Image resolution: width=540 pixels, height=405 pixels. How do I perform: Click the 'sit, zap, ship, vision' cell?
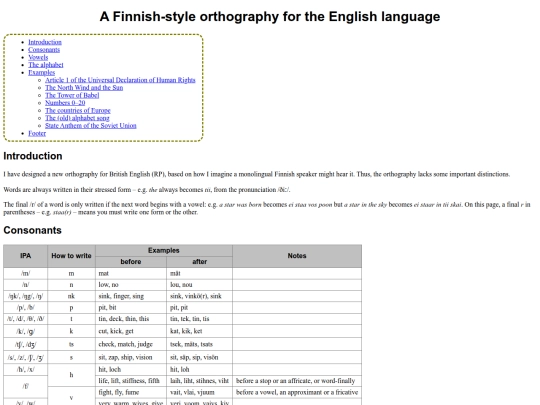131,357
